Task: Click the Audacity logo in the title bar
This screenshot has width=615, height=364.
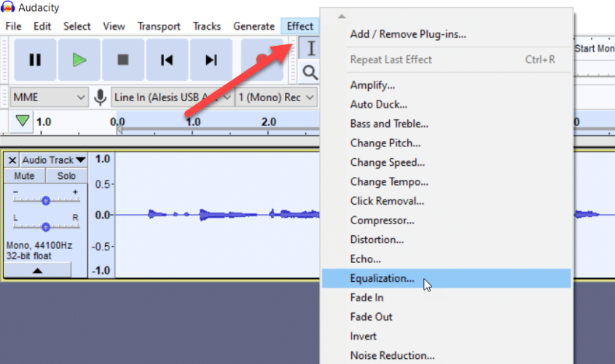Action: [7, 7]
